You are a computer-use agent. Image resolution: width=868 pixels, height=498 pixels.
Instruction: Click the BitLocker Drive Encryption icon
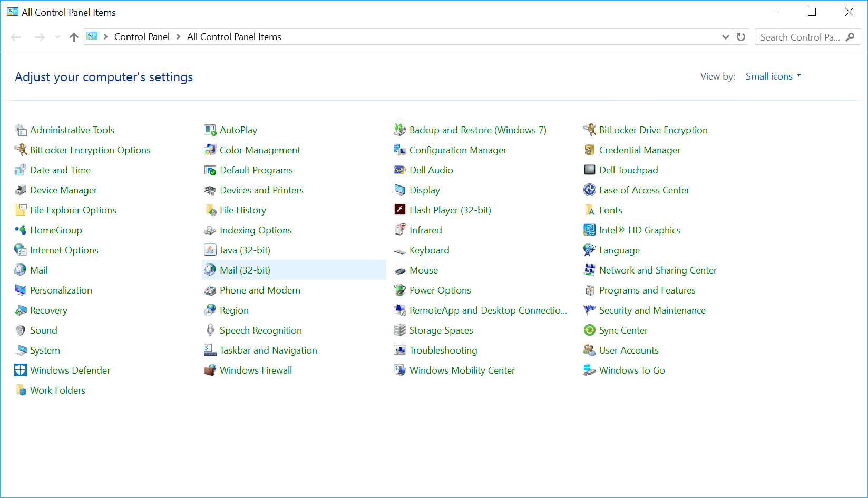pyautogui.click(x=590, y=130)
